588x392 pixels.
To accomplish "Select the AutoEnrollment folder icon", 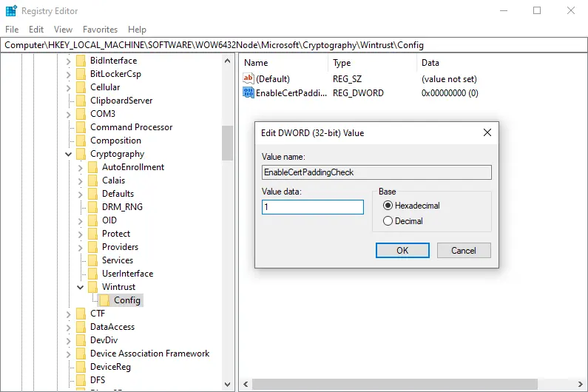I will click(x=92, y=167).
